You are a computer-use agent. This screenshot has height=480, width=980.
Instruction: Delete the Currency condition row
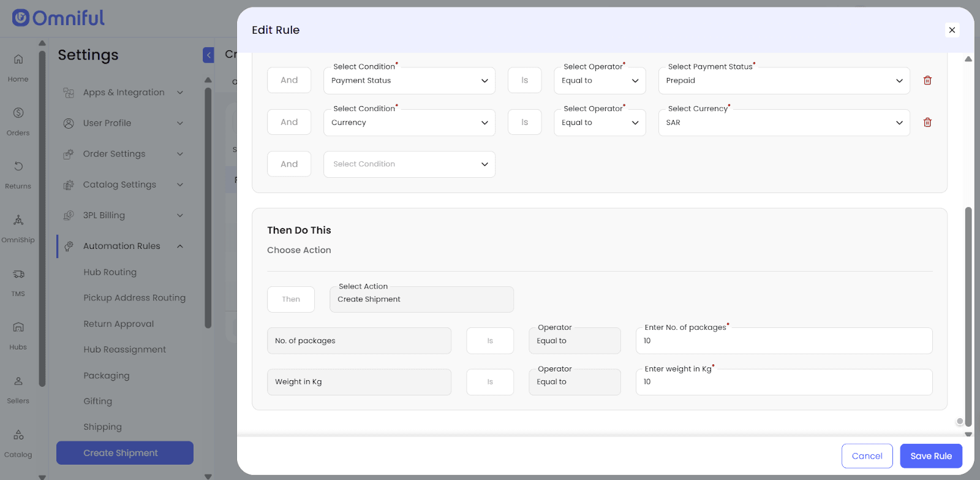click(x=927, y=123)
